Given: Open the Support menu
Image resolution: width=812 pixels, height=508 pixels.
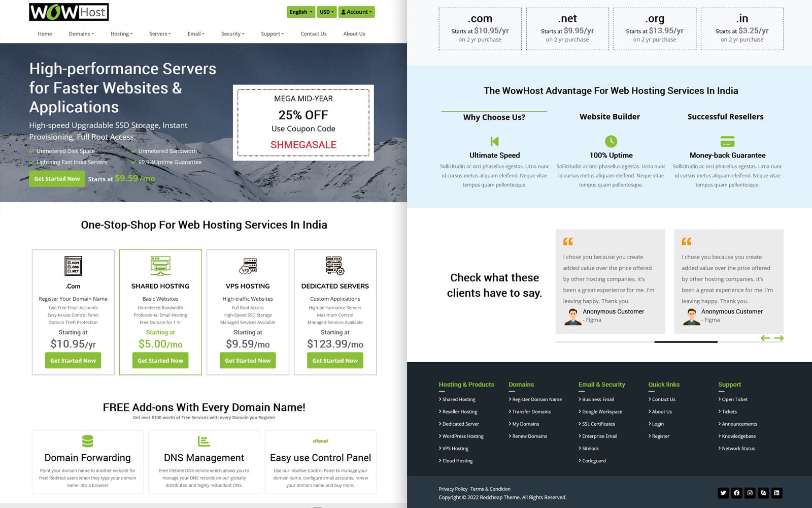Looking at the screenshot, I should coord(272,34).
